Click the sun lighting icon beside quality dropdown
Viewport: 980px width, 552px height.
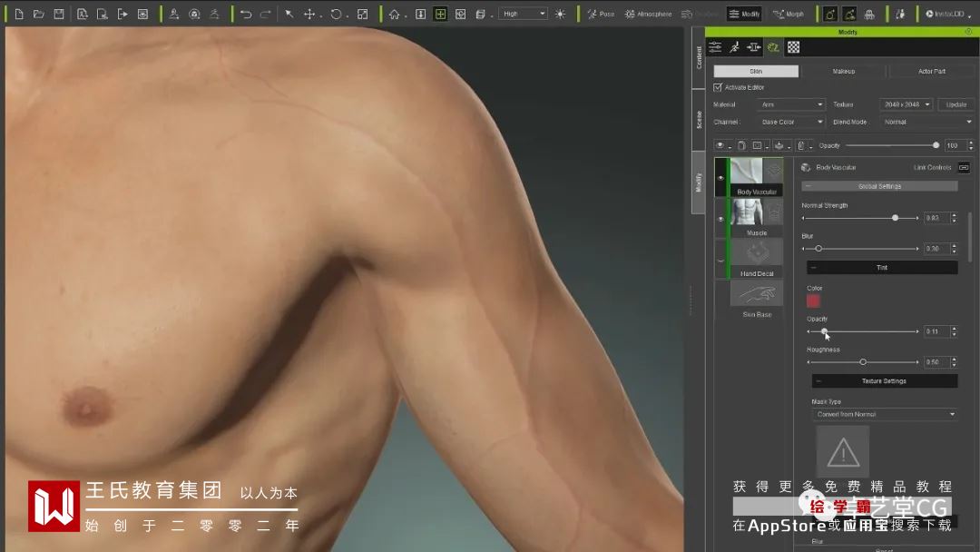560,14
